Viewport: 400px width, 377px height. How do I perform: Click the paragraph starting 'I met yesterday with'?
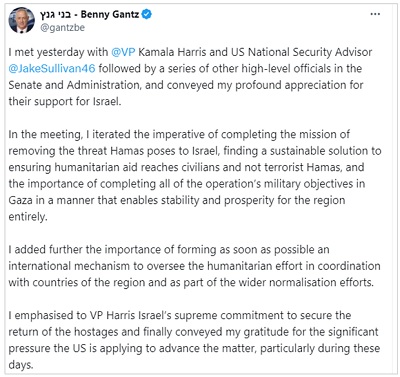[190, 77]
